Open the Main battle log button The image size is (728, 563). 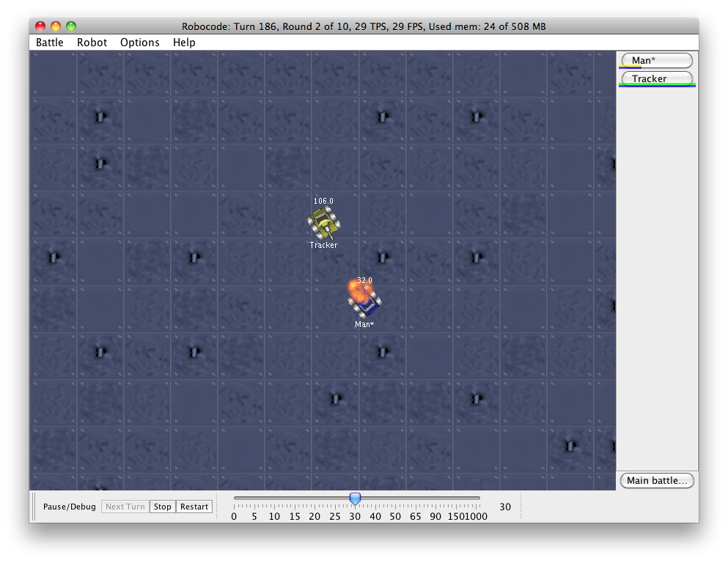[656, 480]
